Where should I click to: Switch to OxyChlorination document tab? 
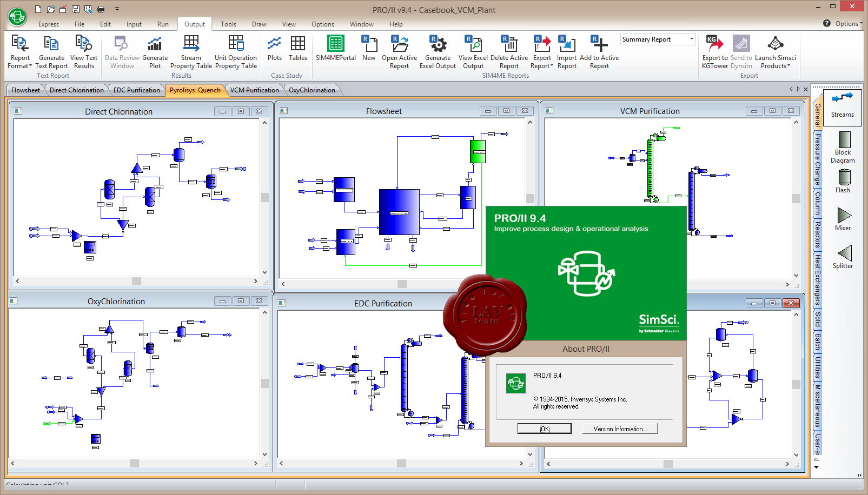point(312,90)
